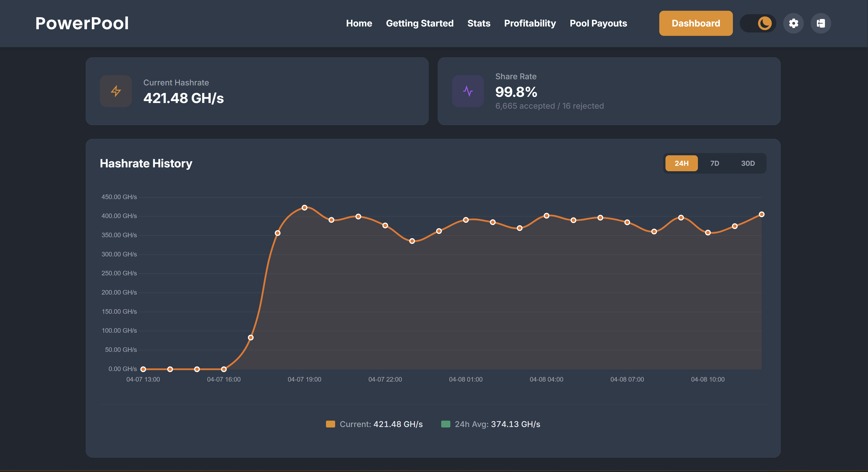Click the purple share rate pulse icon
The width and height of the screenshot is (868, 472).
tap(468, 91)
